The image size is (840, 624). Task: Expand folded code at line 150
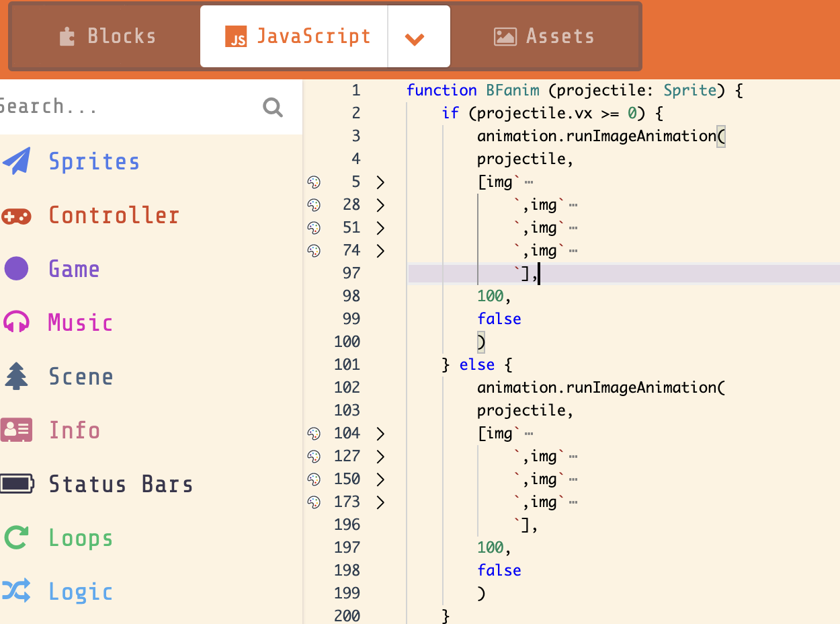click(x=380, y=479)
